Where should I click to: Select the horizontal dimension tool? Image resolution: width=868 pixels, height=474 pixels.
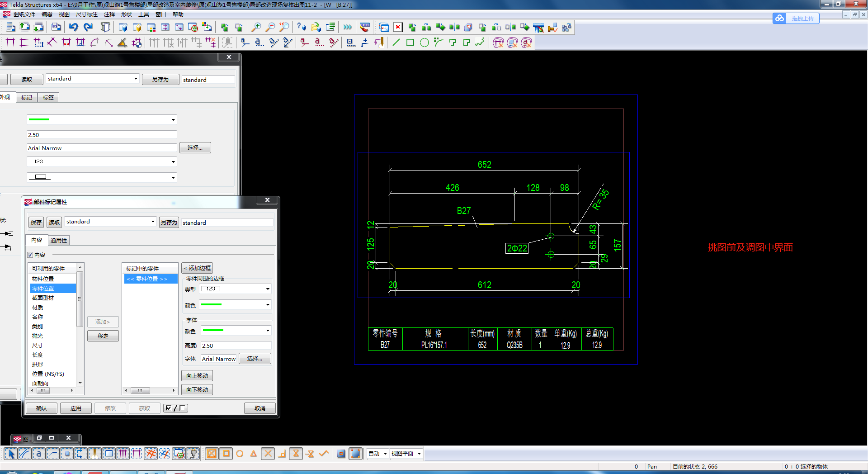(x=10, y=43)
